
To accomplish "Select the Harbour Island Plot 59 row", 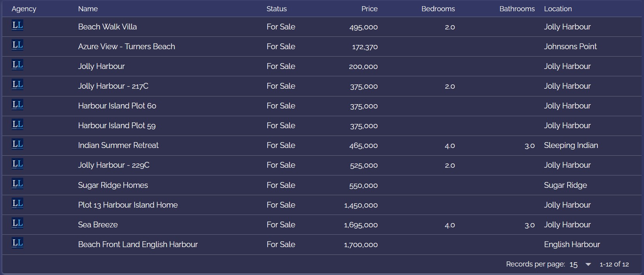I will 116,125.
